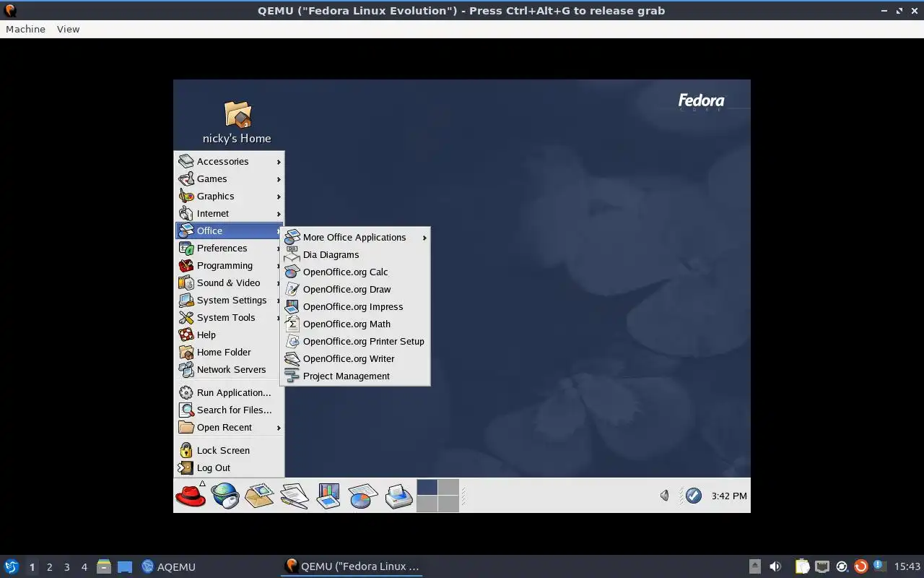
Task: Click the host tray expander arrow icon
Action: [x=754, y=566]
